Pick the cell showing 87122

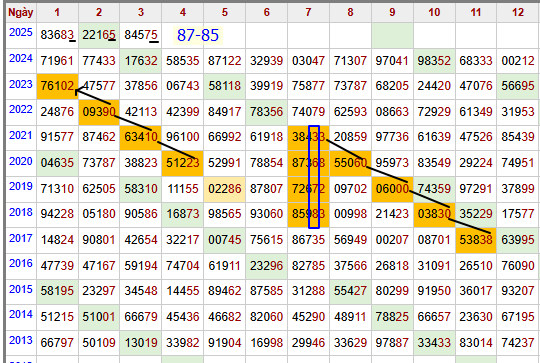225,61
